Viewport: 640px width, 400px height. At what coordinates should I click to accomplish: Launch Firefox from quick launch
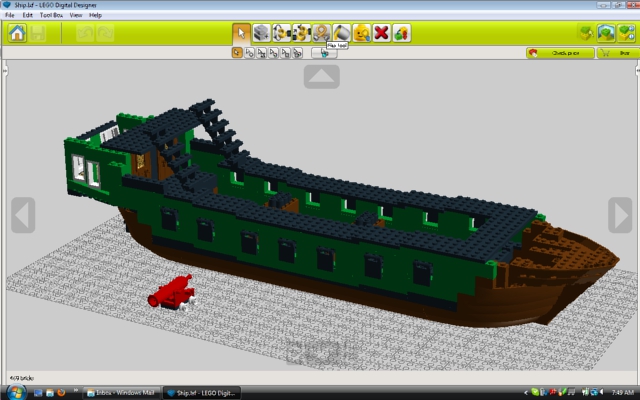point(61,393)
